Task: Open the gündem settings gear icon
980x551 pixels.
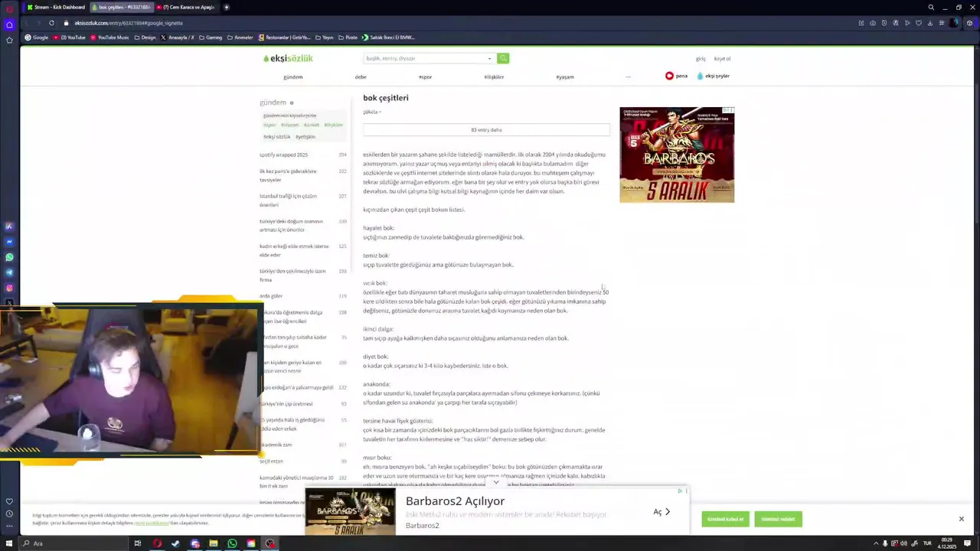Action: 292,103
